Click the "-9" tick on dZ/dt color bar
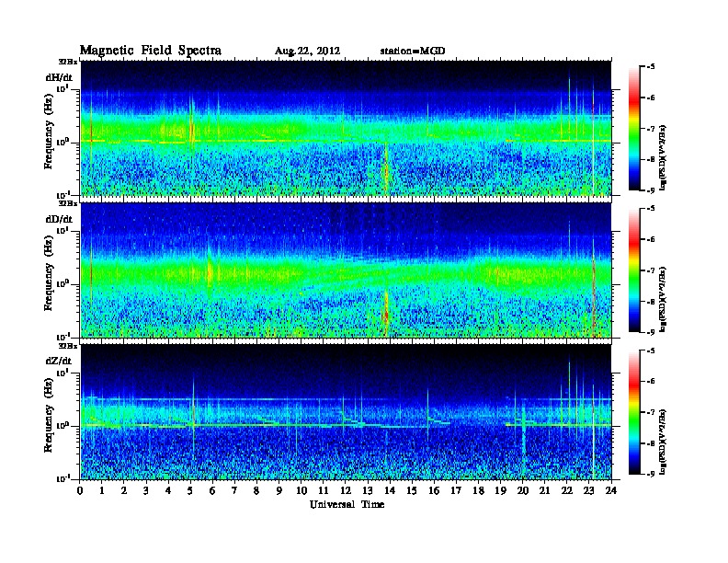Image resolution: width=728 pixels, height=563 pixels. [x=651, y=474]
